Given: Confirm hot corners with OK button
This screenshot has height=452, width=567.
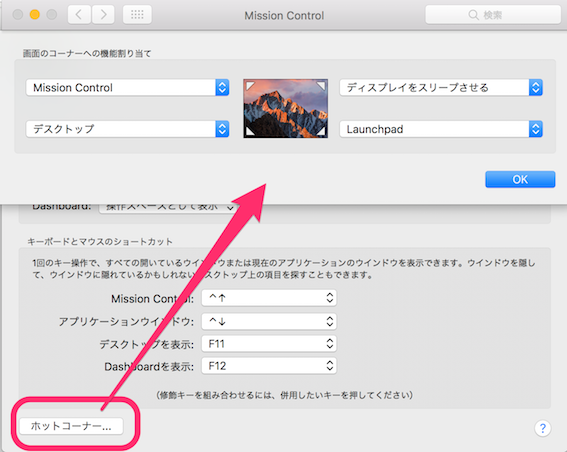Looking at the screenshot, I should click(520, 179).
